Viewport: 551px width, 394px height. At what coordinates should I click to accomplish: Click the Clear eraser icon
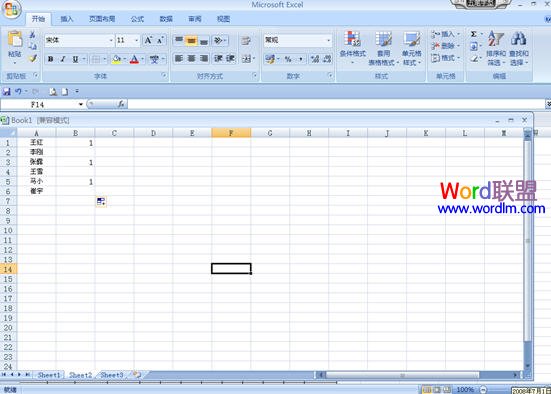tap(474, 58)
